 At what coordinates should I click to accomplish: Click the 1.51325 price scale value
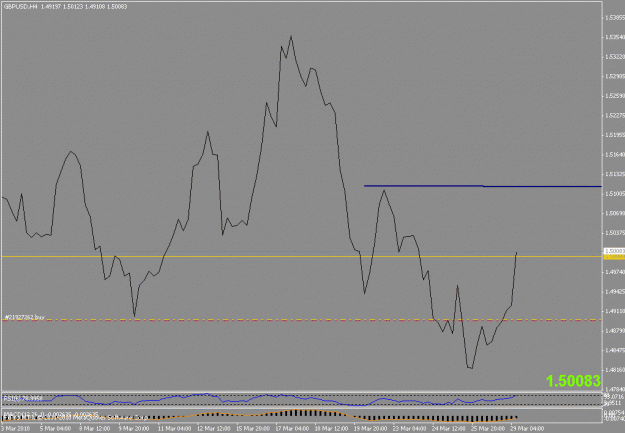point(615,174)
